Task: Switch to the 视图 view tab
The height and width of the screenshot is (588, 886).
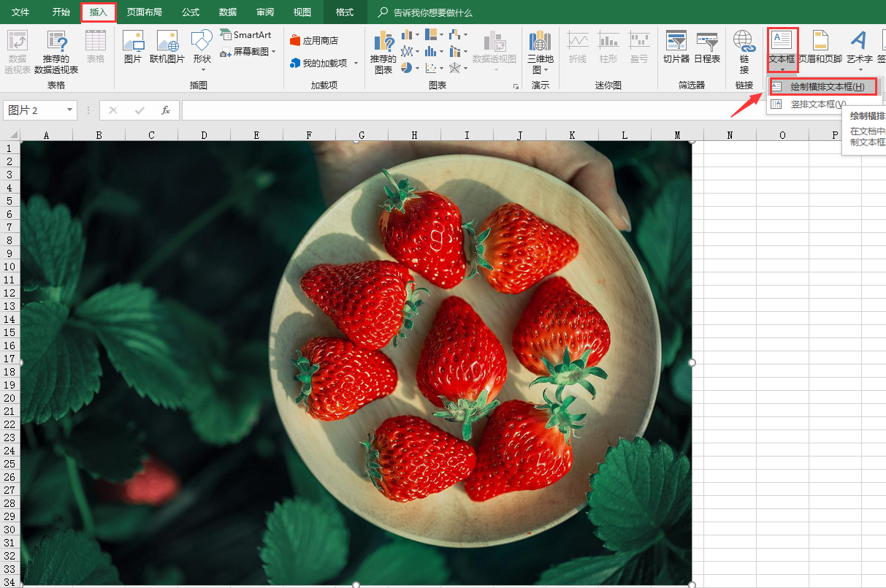Action: pos(302,12)
